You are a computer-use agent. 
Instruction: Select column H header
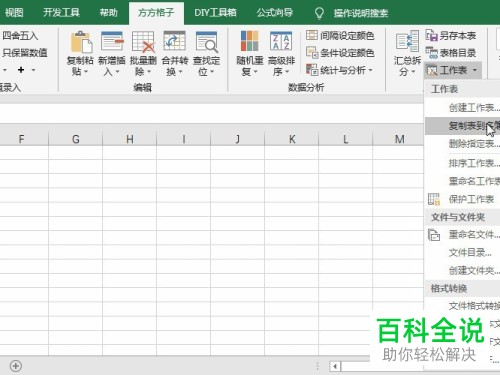point(130,139)
